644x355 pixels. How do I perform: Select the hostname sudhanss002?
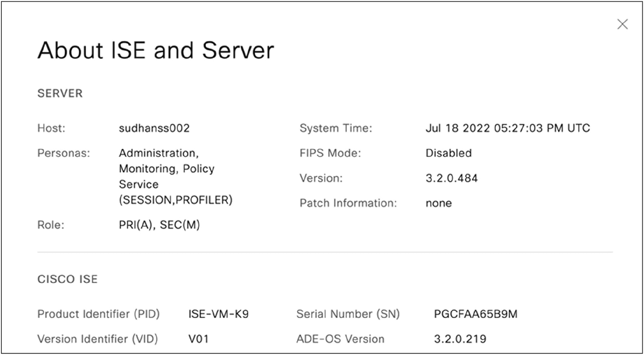(154, 128)
